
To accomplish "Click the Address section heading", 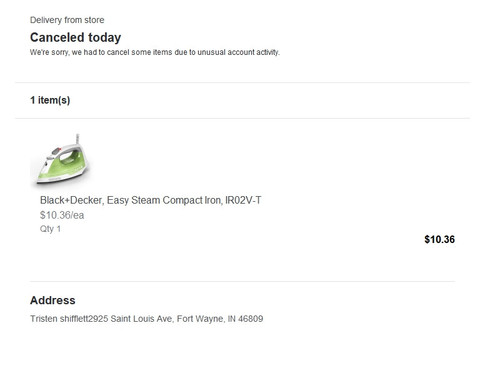I will (x=53, y=300).
